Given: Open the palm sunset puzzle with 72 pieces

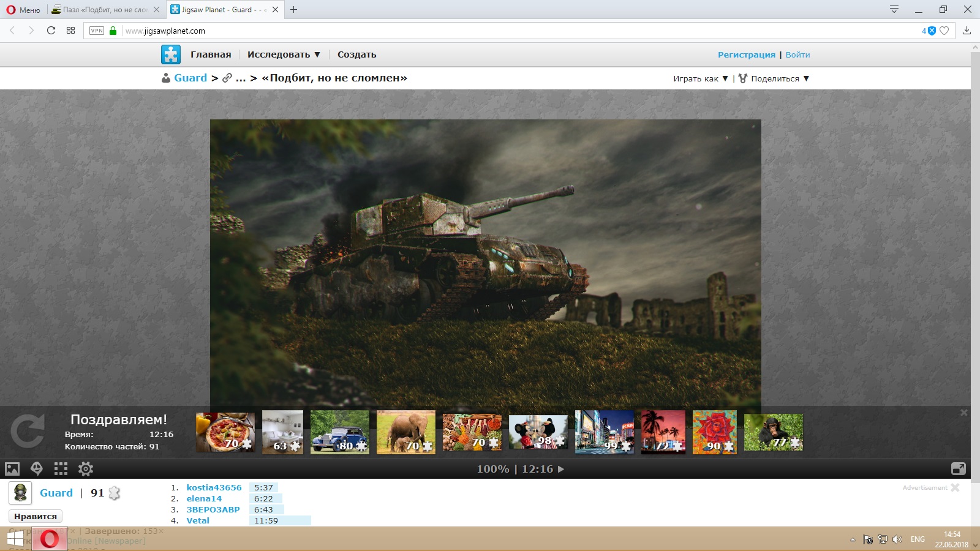Looking at the screenshot, I should pyautogui.click(x=663, y=432).
